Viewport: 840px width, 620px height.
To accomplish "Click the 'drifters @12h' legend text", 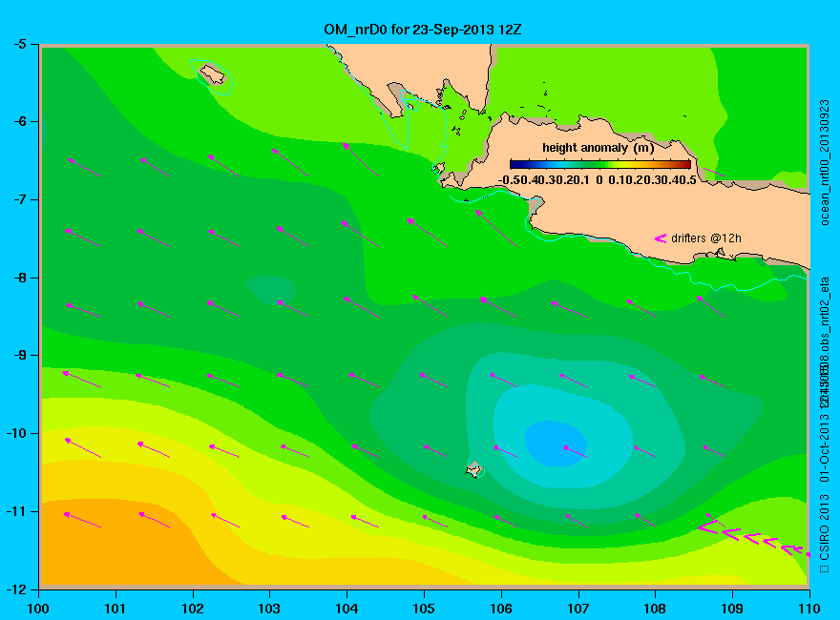I will coord(706,238).
